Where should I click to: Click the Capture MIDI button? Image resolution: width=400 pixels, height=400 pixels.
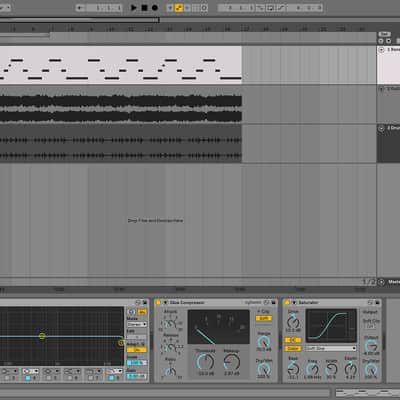196,7
